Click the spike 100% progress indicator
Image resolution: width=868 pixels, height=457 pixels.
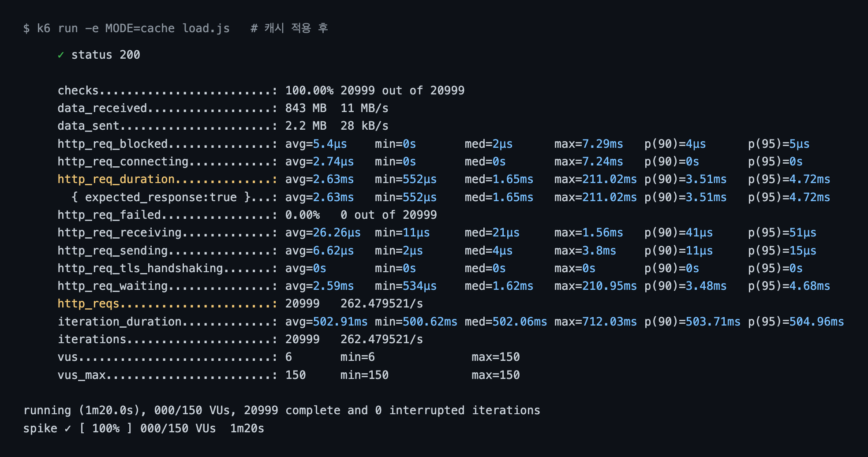click(x=106, y=429)
